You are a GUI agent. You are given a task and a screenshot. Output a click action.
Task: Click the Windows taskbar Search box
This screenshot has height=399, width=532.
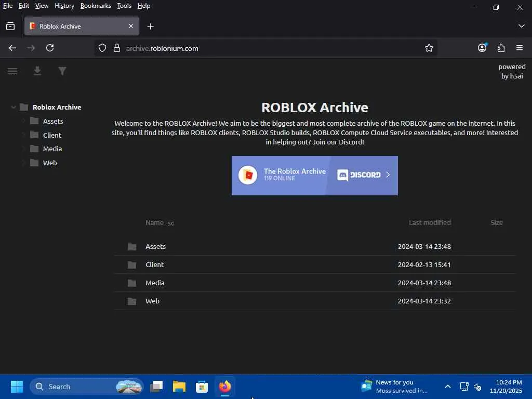[x=87, y=387]
